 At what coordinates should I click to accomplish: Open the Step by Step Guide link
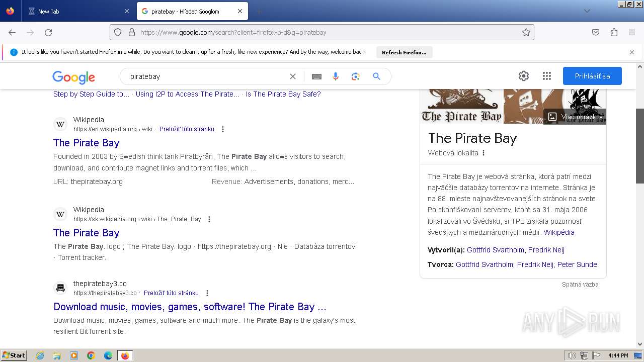pos(91,94)
